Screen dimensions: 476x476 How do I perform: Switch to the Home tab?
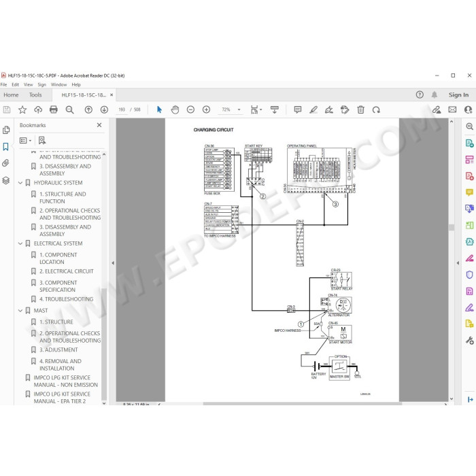point(12,95)
